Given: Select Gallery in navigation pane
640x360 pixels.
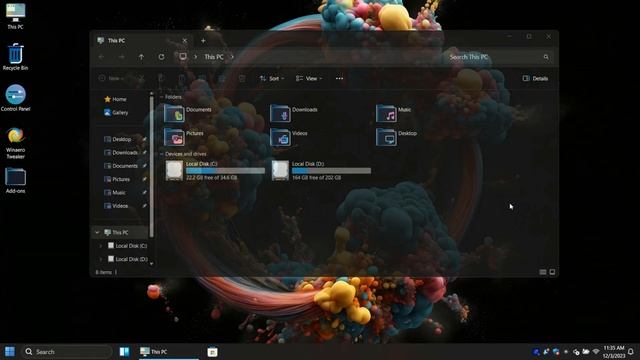Looking at the screenshot, I should click(116, 112).
